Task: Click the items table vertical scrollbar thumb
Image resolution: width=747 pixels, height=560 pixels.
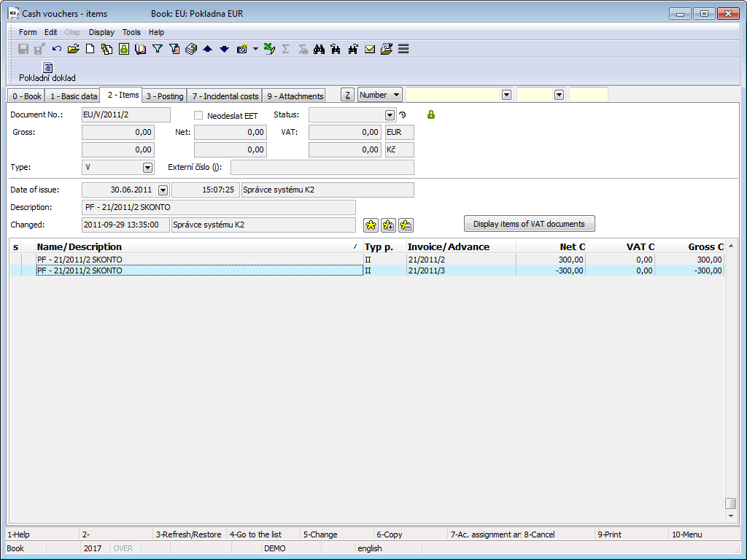Action: click(x=730, y=503)
